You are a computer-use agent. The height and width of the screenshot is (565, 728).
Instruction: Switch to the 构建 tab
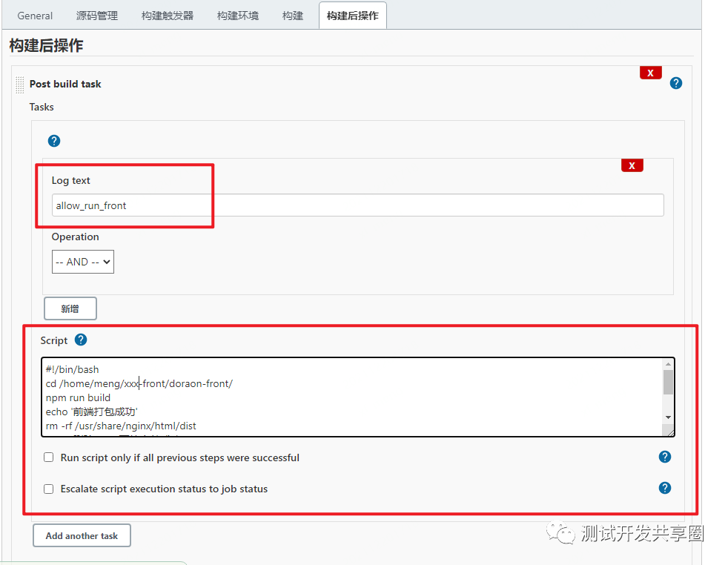pyautogui.click(x=292, y=15)
